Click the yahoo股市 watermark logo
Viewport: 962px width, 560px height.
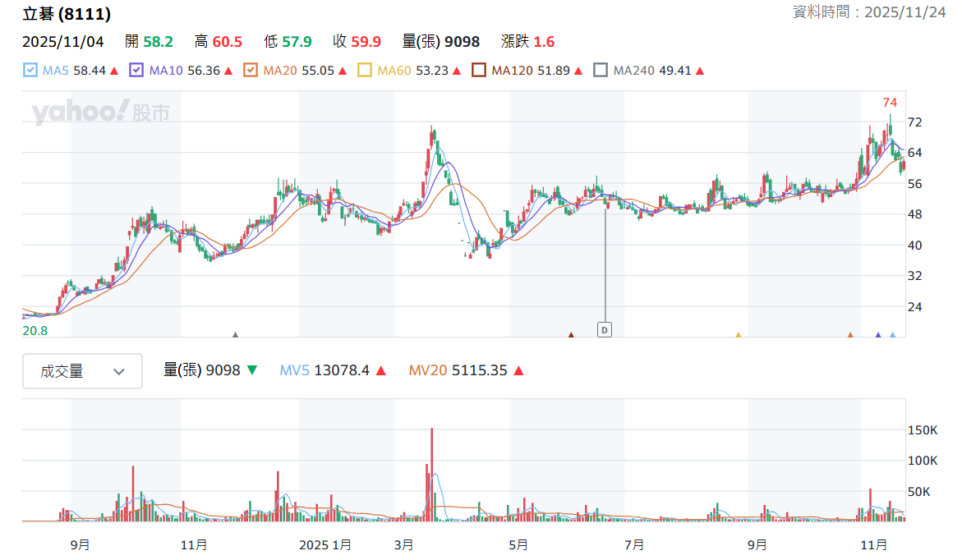coord(100,112)
